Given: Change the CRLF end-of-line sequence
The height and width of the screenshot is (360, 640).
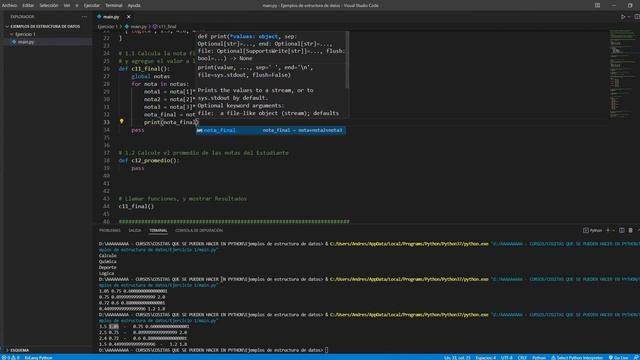Looking at the screenshot, I should tap(522, 357).
